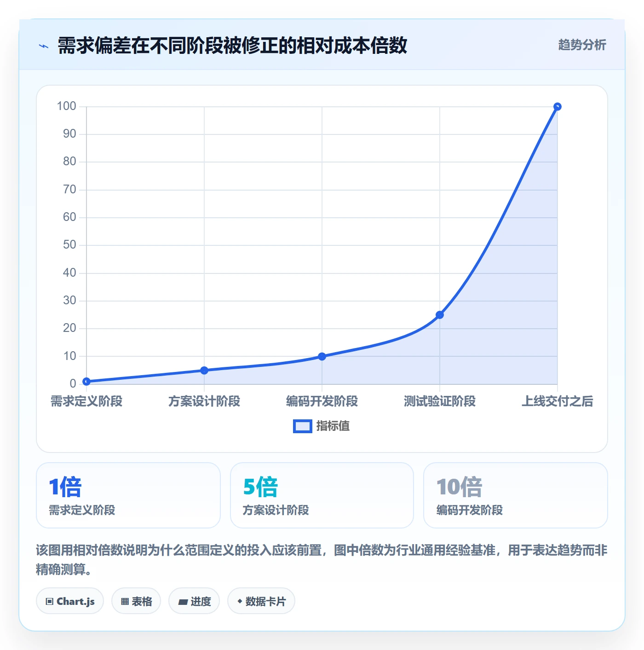Click the y-axis value 50

[69, 245]
